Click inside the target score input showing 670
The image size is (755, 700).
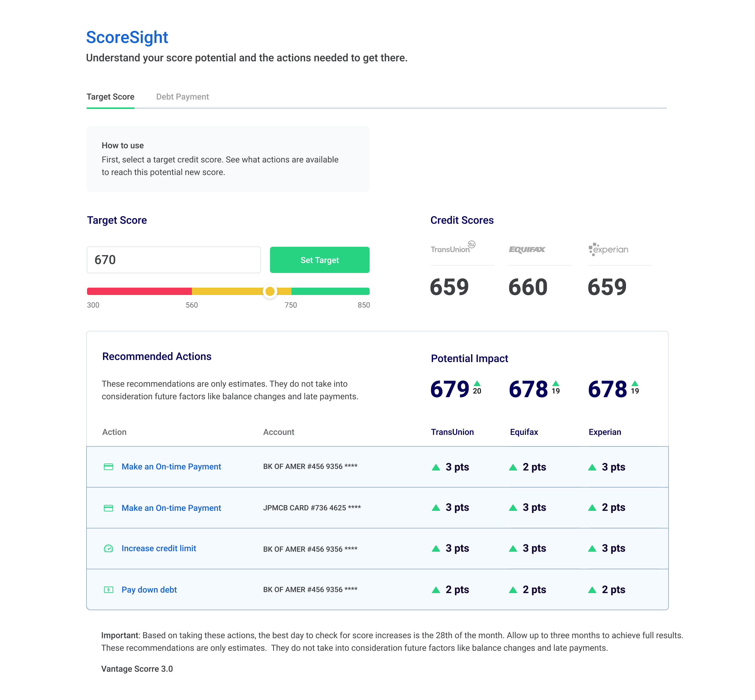173,260
